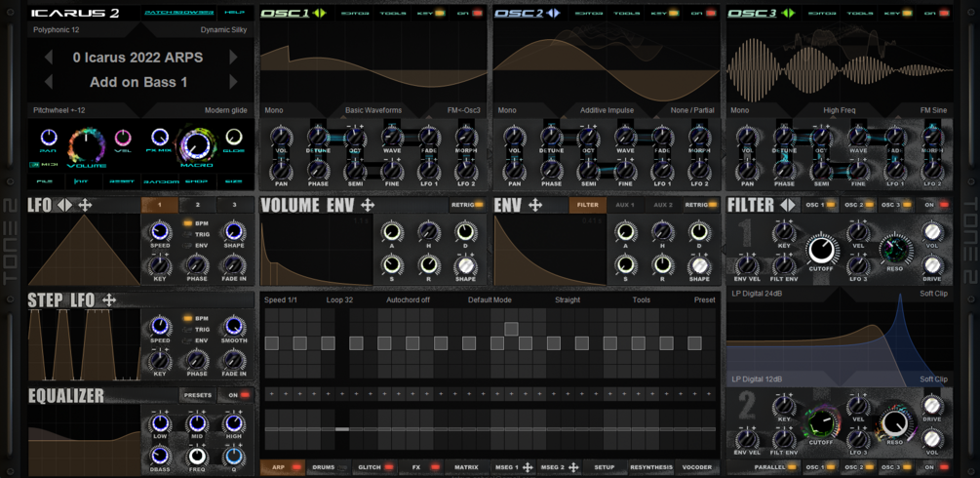This screenshot has width=980, height=478.
Task: Open arpeggiator Autochord off dropdown
Action: click(408, 300)
